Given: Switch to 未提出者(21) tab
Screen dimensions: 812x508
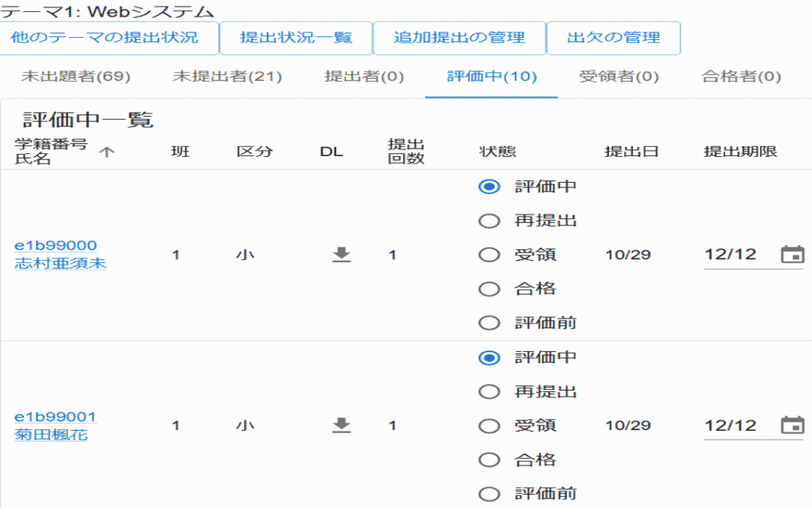Looking at the screenshot, I should [x=227, y=77].
